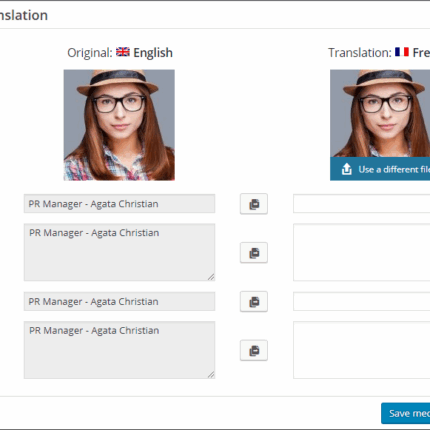
Task: Click the Translation: French label
Action: (379, 53)
